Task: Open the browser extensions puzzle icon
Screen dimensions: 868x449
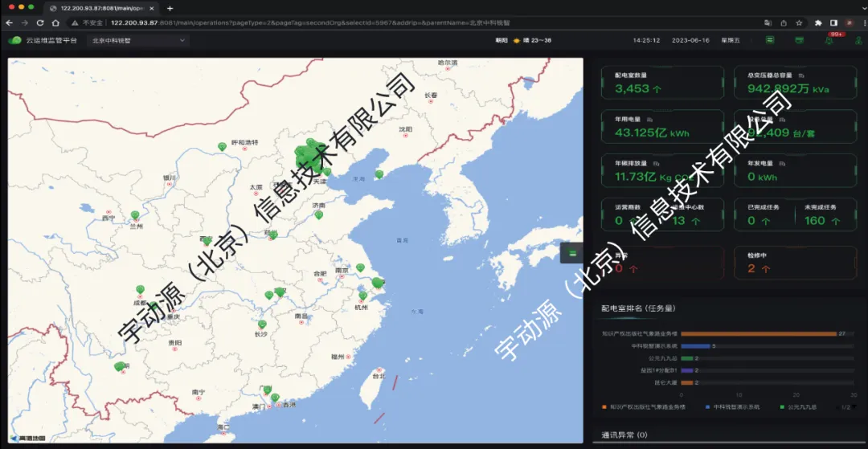Action: point(818,22)
